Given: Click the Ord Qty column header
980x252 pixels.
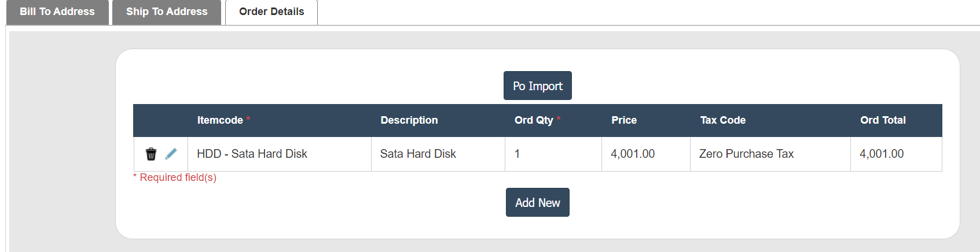Looking at the screenshot, I should point(534,120).
